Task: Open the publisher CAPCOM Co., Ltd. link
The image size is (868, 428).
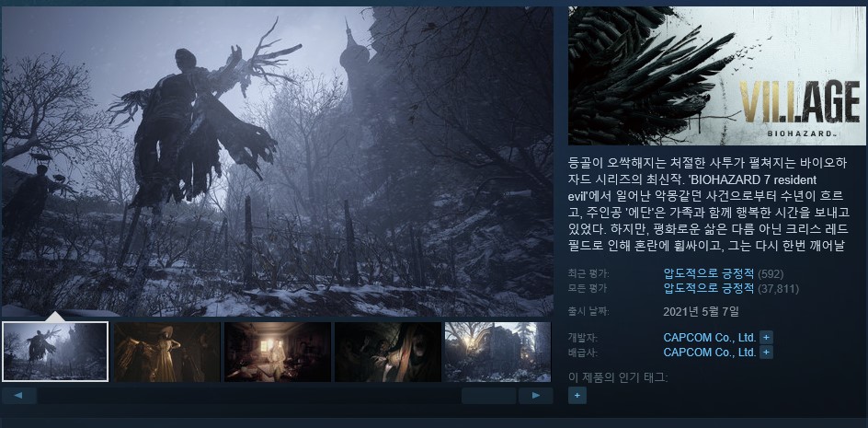Action: click(710, 352)
